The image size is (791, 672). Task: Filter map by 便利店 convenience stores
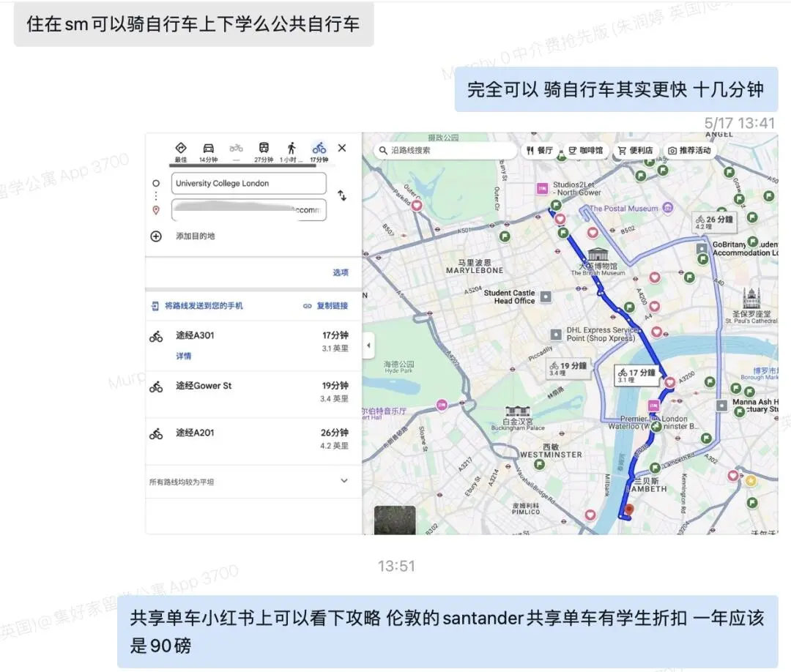click(636, 150)
